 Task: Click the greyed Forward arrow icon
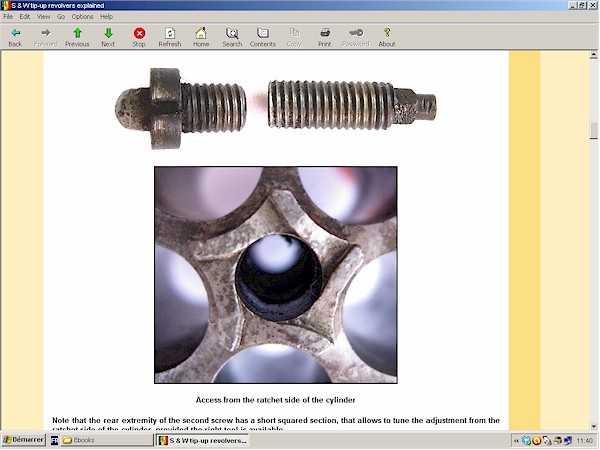pos(46,33)
